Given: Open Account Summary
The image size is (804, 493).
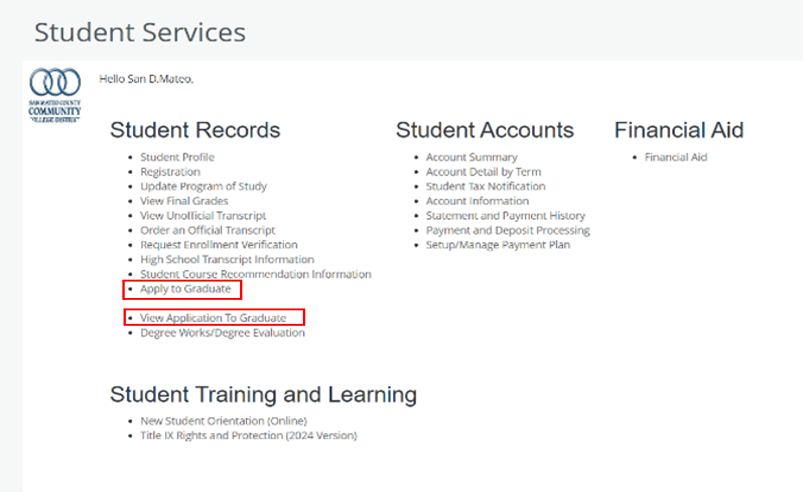Looking at the screenshot, I should (x=471, y=157).
